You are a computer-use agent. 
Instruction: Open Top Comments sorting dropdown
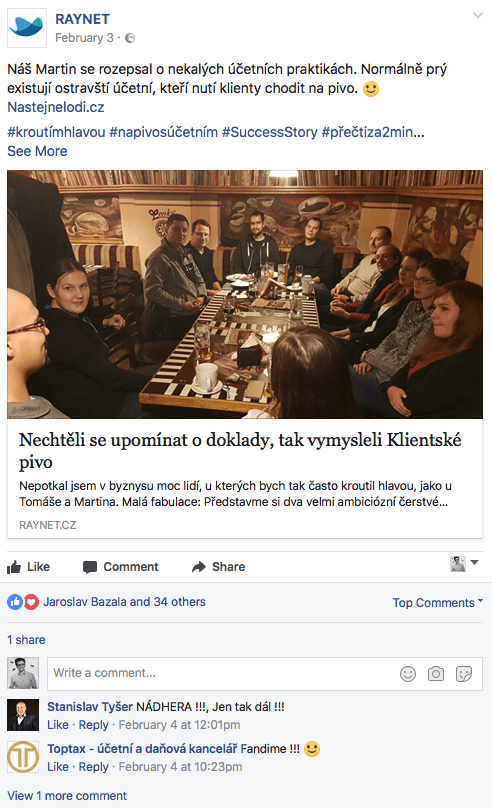pos(437,602)
